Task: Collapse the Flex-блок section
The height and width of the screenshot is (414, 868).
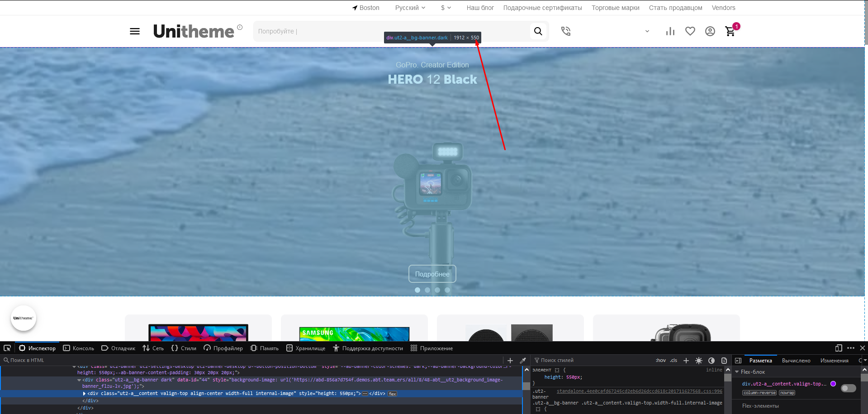Action: point(737,372)
